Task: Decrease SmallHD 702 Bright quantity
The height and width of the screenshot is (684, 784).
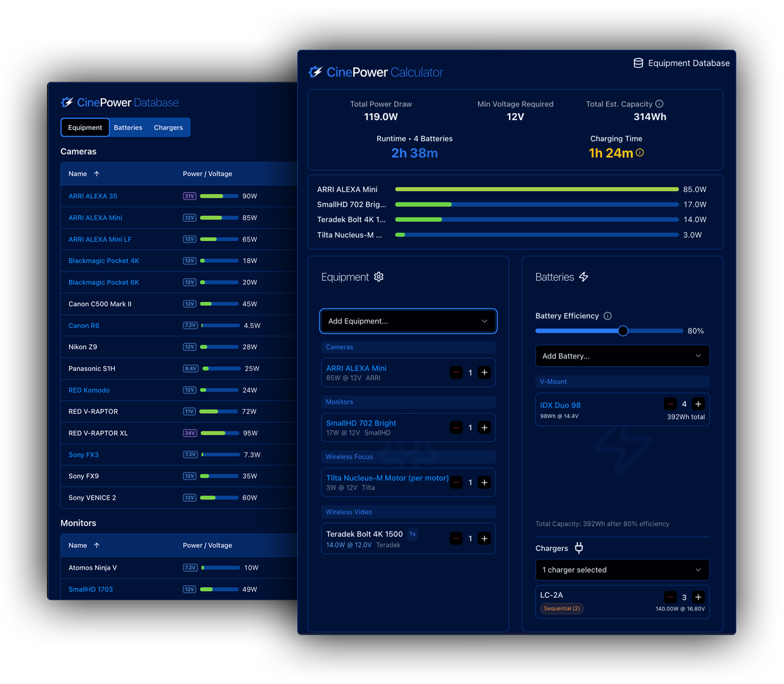Action: 456,427
